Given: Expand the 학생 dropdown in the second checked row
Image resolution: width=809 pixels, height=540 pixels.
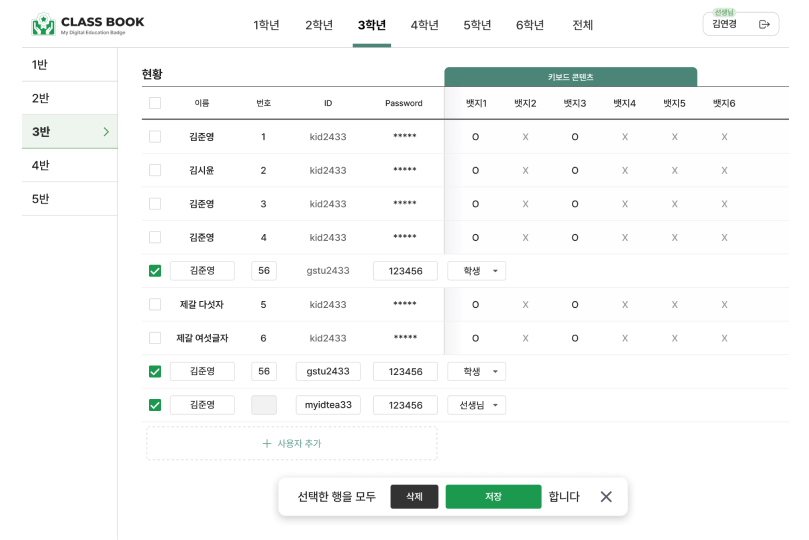Looking at the screenshot, I should coord(477,371).
